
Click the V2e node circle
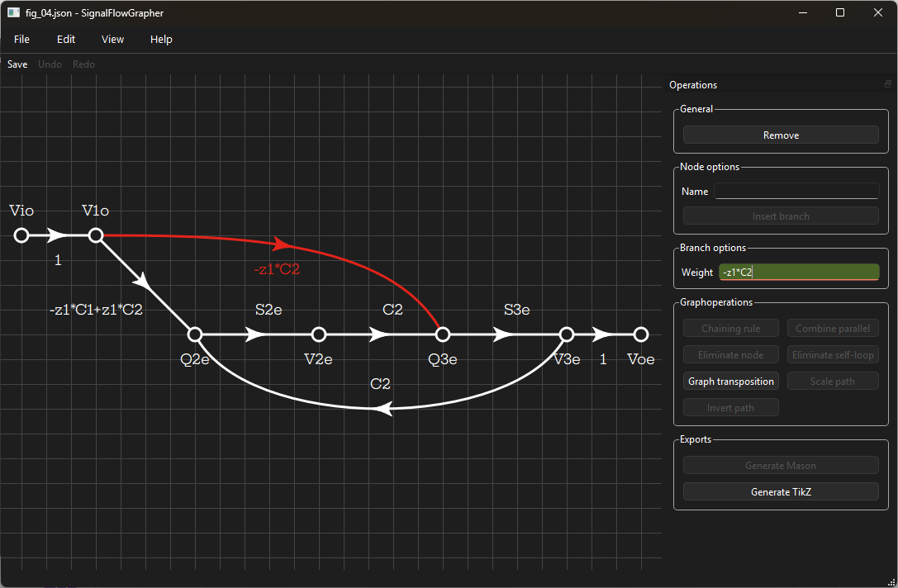pyautogui.click(x=319, y=334)
